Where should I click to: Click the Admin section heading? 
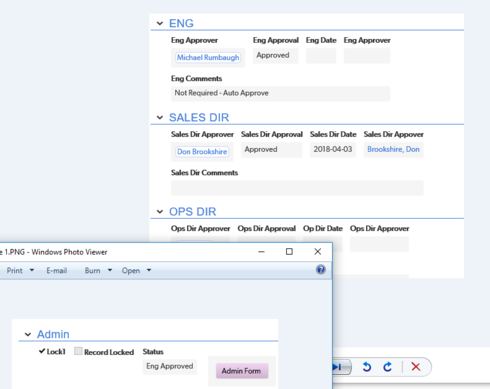[53, 334]
